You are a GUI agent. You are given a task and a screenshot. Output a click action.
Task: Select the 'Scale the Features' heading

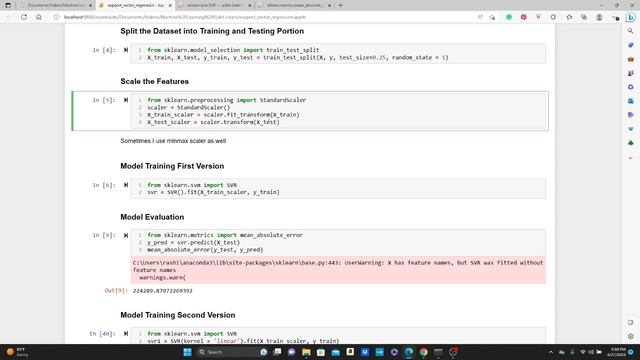154,81
